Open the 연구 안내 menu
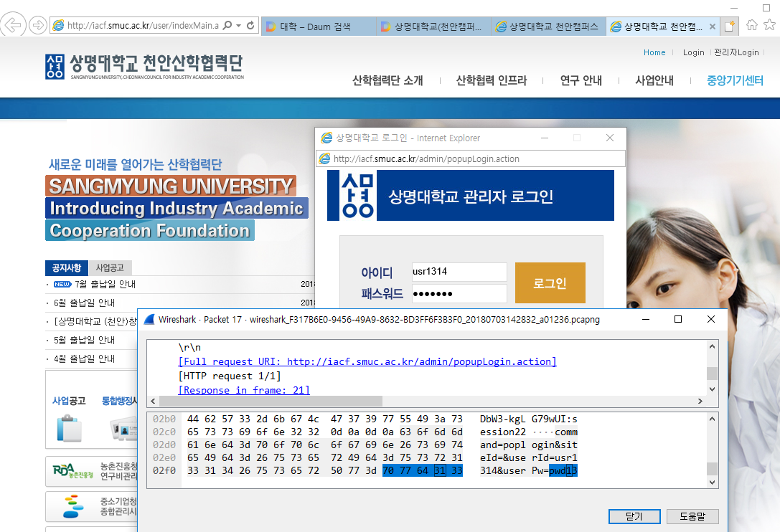The width and height of the screenshot is (780, 532). pos(581,80)
